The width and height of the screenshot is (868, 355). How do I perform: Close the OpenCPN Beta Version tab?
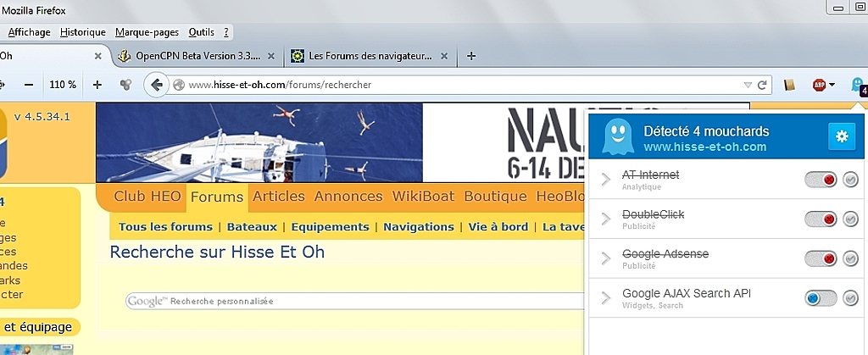270,56
